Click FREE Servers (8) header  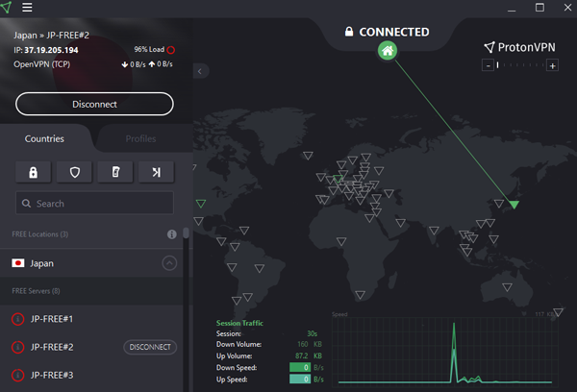click(37, 291)
